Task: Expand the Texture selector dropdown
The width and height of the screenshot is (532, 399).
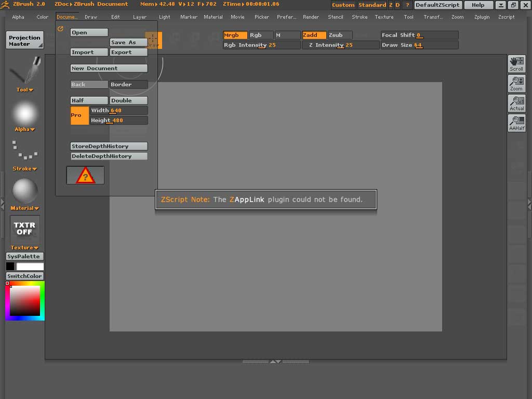Action: [25, 248]
